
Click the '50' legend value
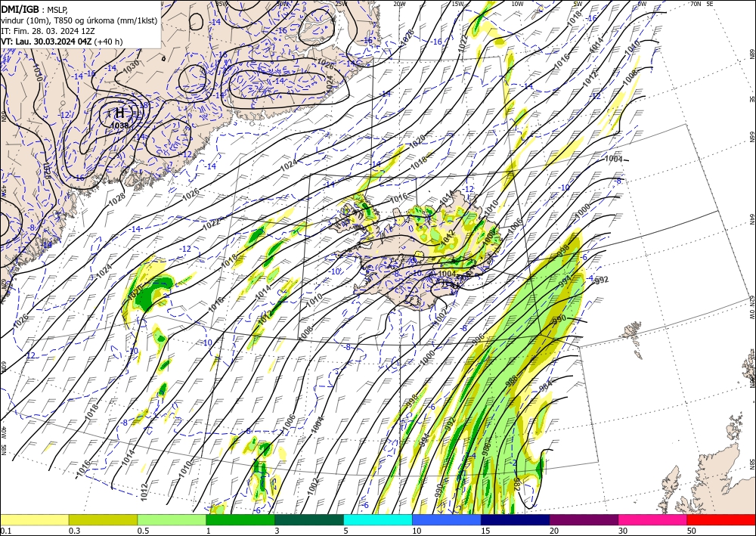692,531
